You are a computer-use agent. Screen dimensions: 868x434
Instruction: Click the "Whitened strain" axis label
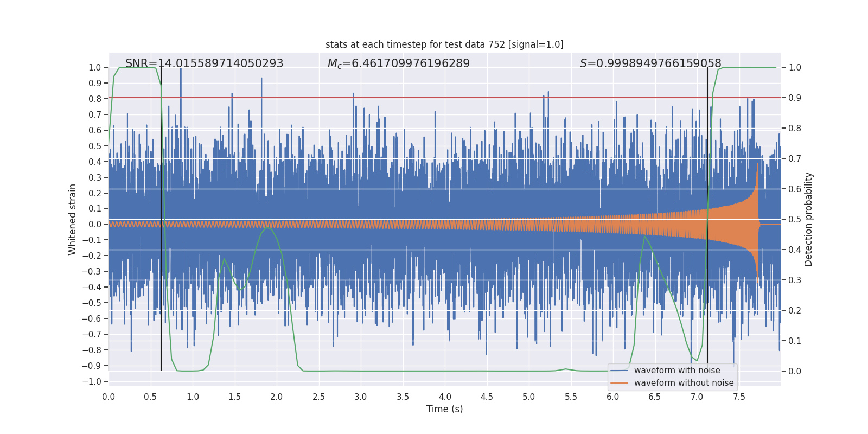click(x=73, y=219)
